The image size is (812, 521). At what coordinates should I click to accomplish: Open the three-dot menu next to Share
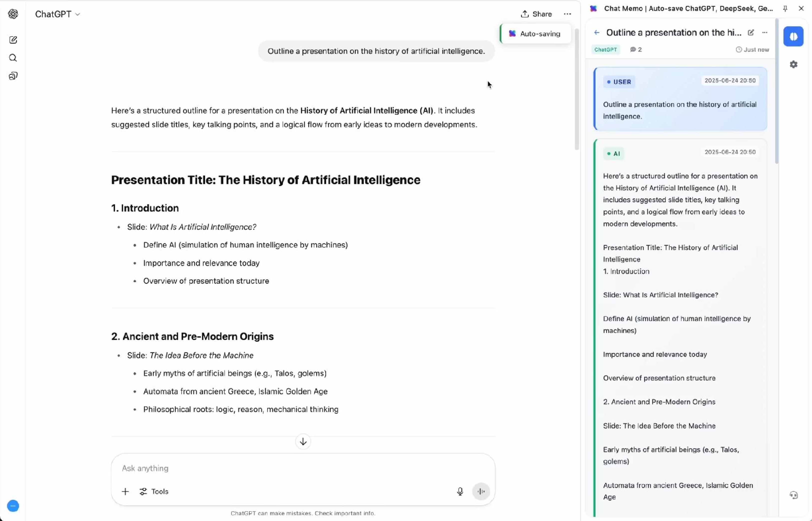click(567, 14)
